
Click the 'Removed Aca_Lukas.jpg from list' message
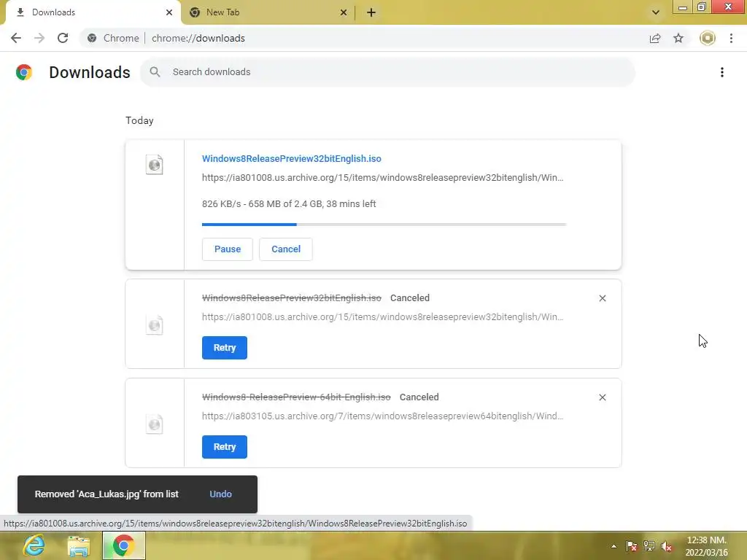point(107,494)
